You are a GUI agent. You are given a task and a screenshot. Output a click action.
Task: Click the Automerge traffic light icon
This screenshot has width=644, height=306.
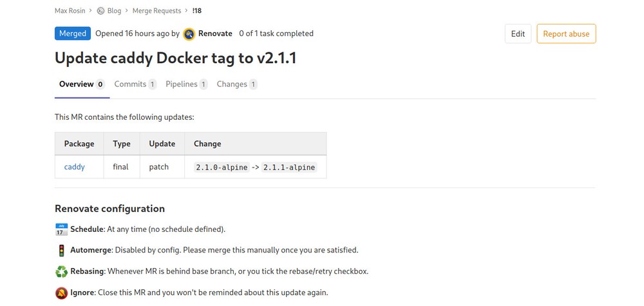pos(61,250)
